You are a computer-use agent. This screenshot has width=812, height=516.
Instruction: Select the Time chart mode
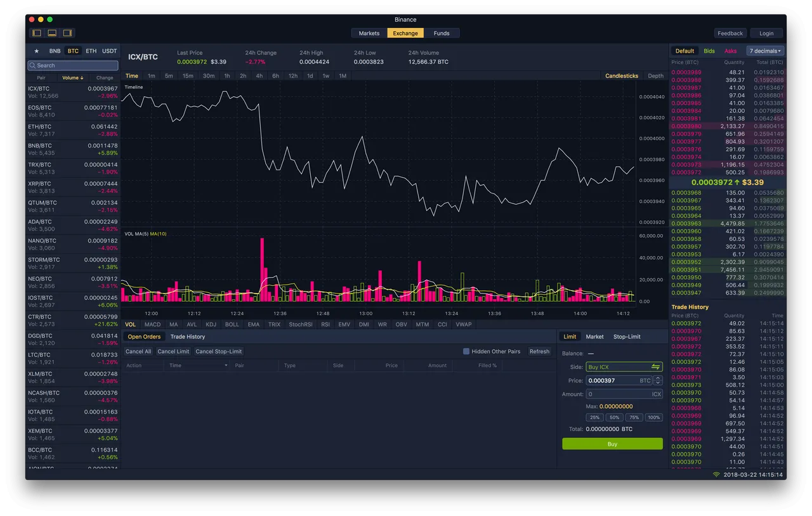(132, 76)
